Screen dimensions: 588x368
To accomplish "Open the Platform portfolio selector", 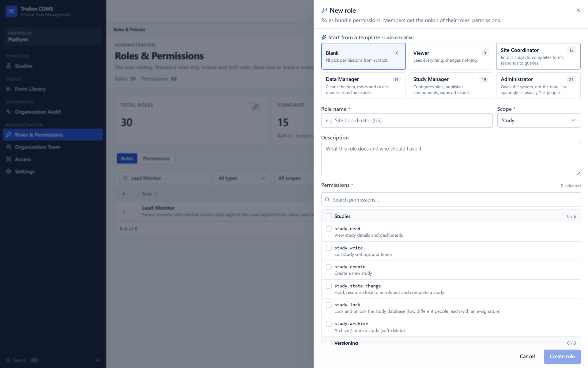I will coord(53,36).
